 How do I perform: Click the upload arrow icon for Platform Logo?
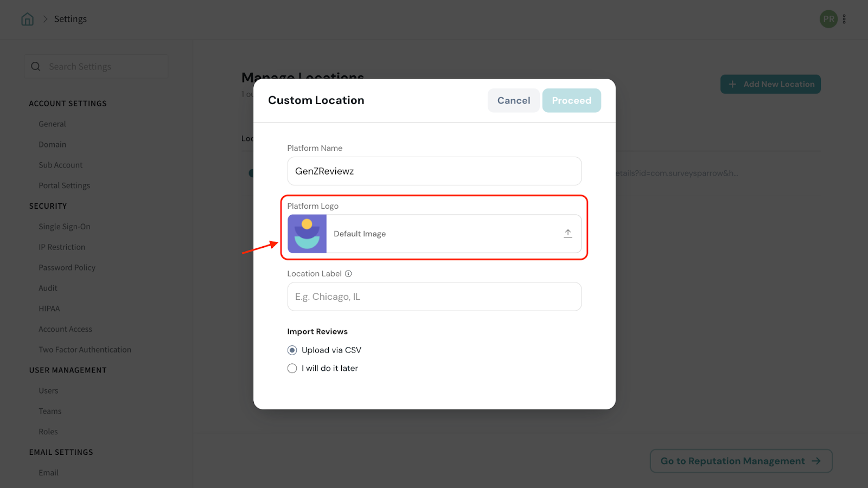tap(567, 234)
